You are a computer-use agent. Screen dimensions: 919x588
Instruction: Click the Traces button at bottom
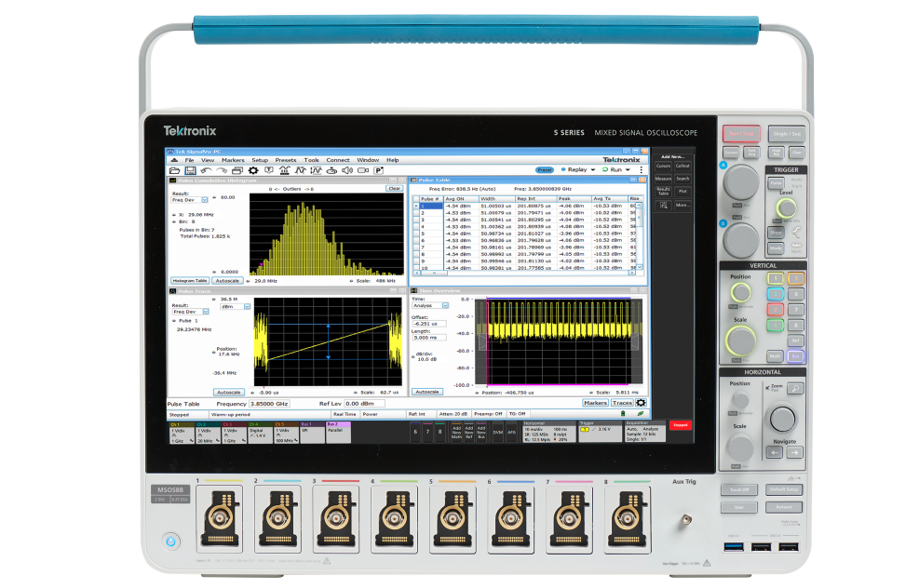click(x=622, y=403)
